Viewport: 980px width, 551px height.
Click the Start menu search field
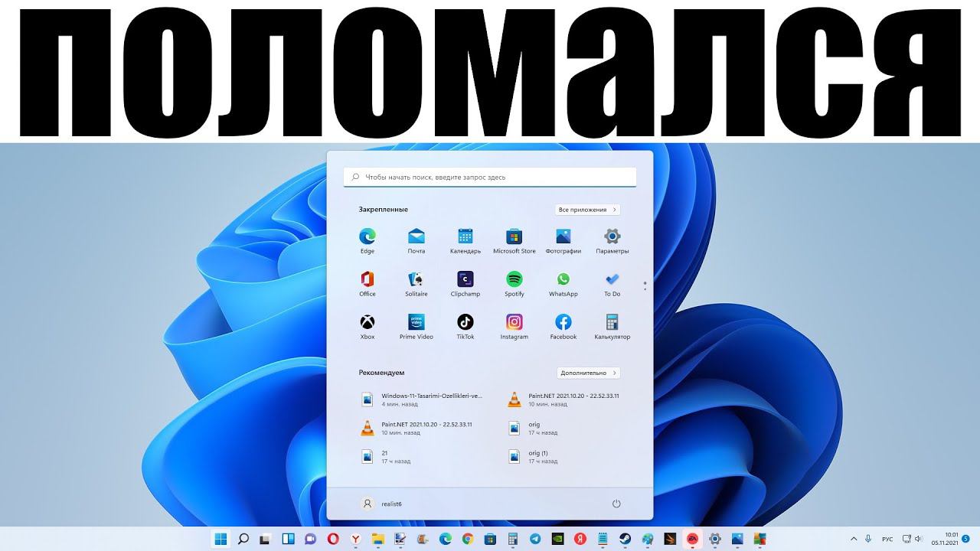490,177
